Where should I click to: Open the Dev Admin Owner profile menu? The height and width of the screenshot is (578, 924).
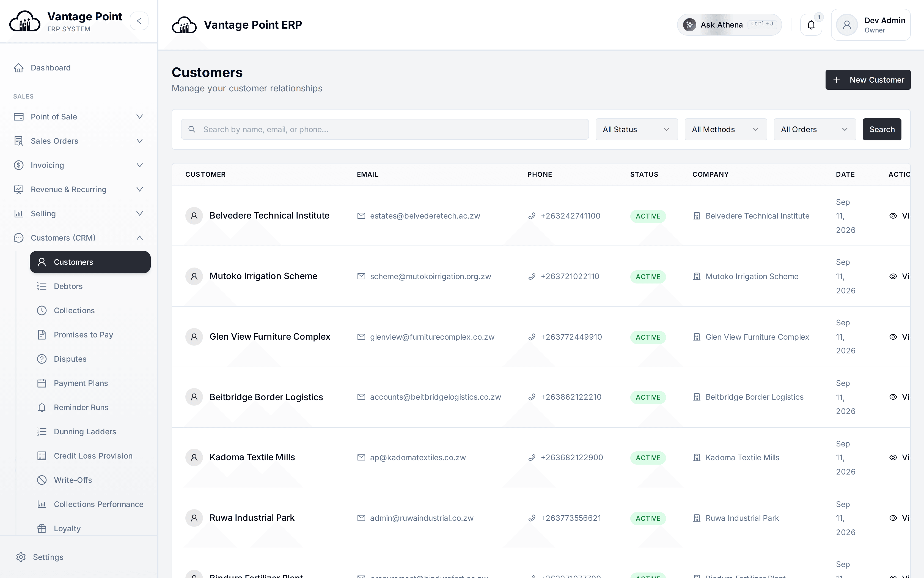(x=871, y=25)
